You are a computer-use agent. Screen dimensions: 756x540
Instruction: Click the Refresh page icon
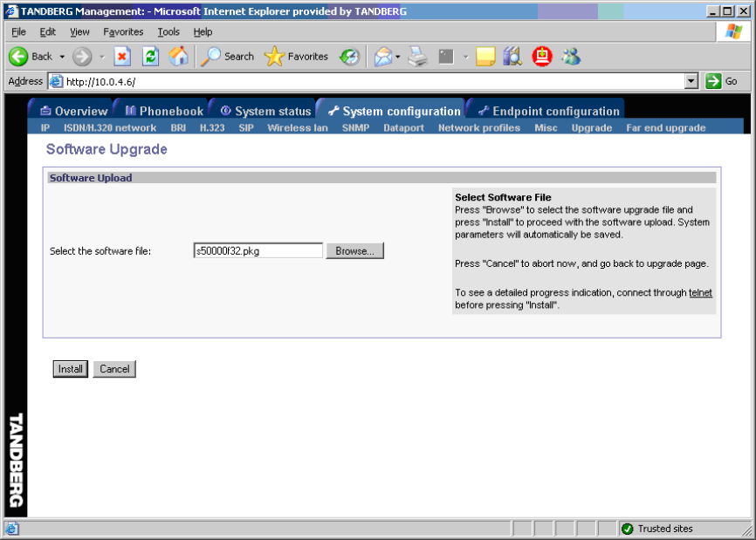(150, 57)
